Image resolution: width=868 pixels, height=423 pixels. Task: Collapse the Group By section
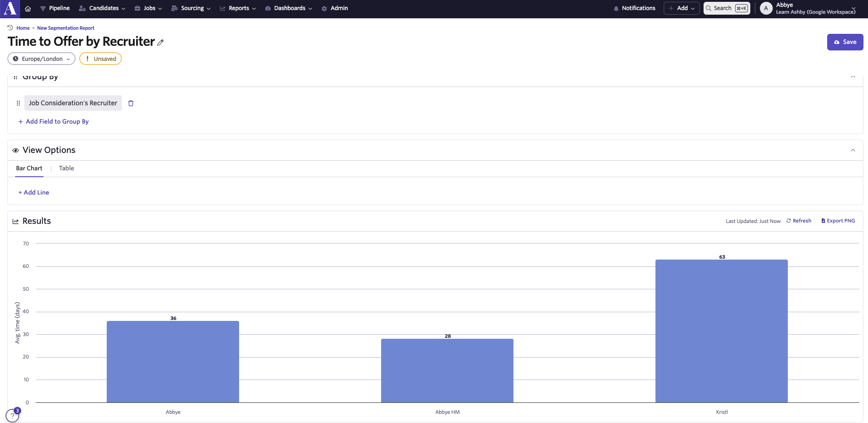coord(853,77)
